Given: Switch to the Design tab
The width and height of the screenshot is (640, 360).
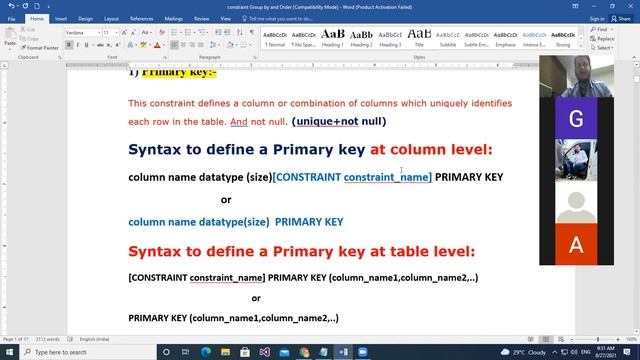Looking at the screenshot, I should coord(85,19).
